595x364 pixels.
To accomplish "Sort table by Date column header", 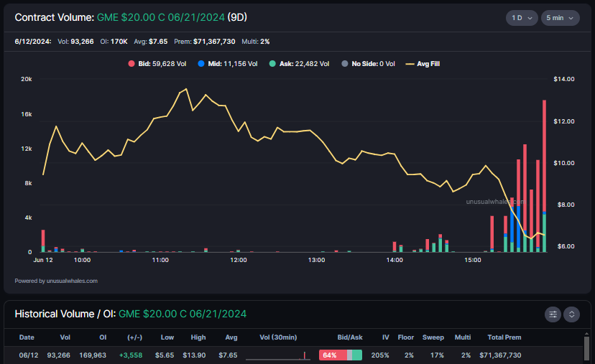I will pos(27,337).
